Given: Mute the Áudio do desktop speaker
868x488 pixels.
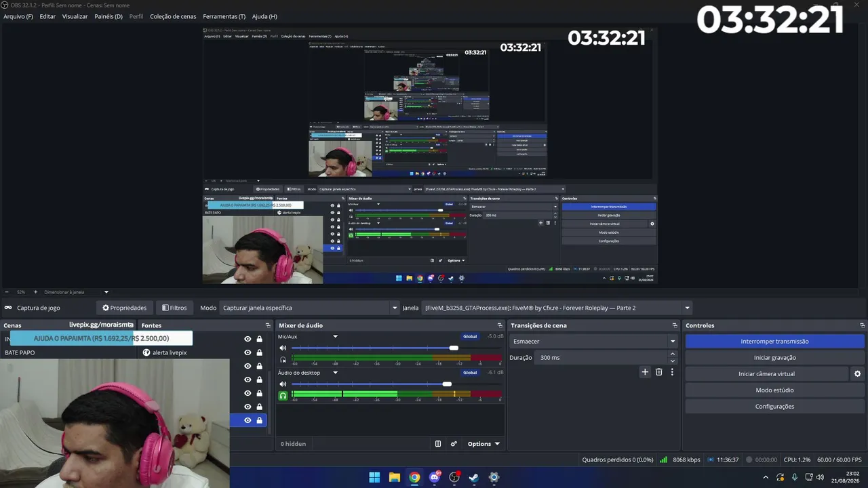Looking at the screenshot, I should (x=283, y=384).
